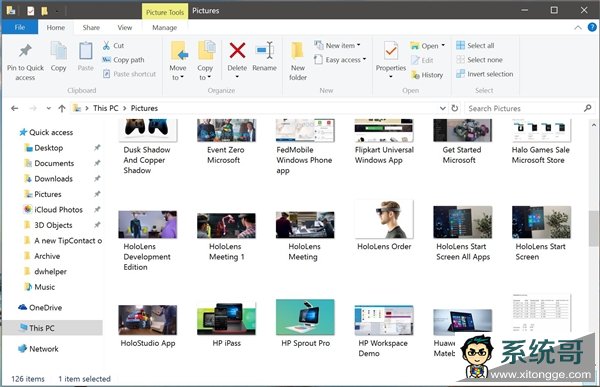Screen dimensions: 600x387
Task: Pin the selection to Quick access
Action: (x=25, y=61)
